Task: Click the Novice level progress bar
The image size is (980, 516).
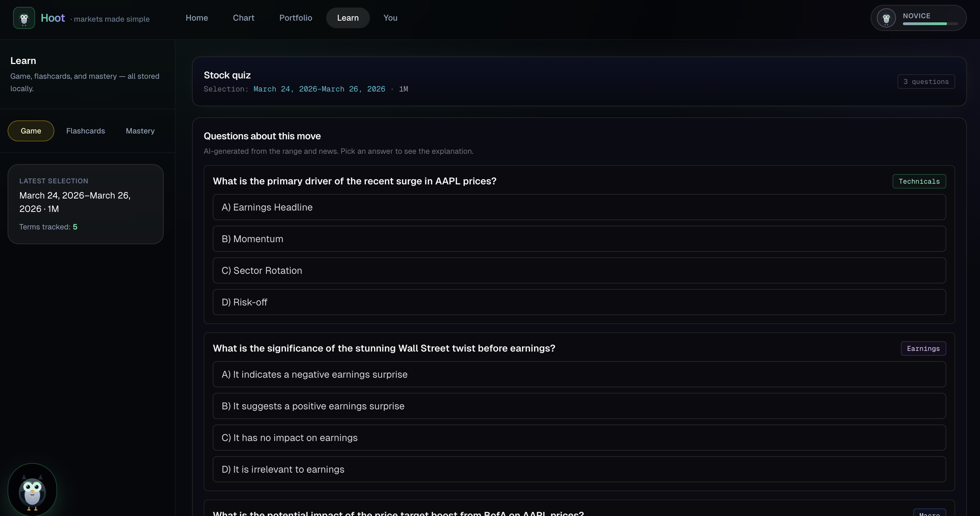Action: pos(930,24)
